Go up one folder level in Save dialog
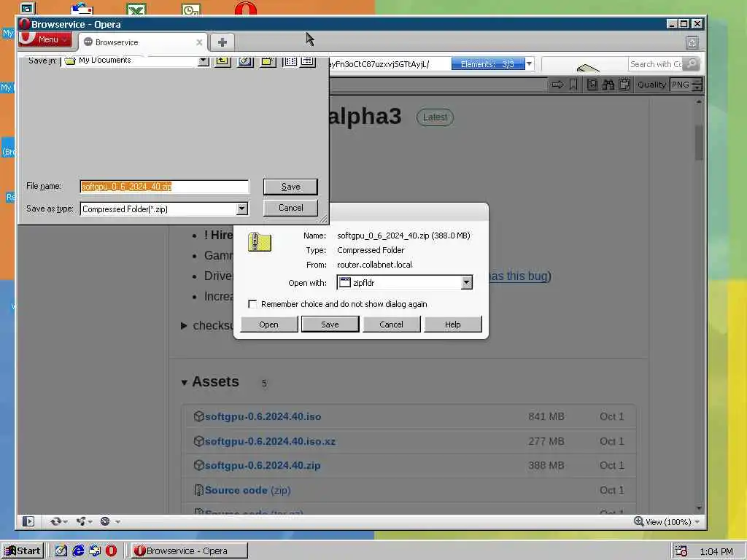This screenshot has height=560, width=747. tap(222, 61)
